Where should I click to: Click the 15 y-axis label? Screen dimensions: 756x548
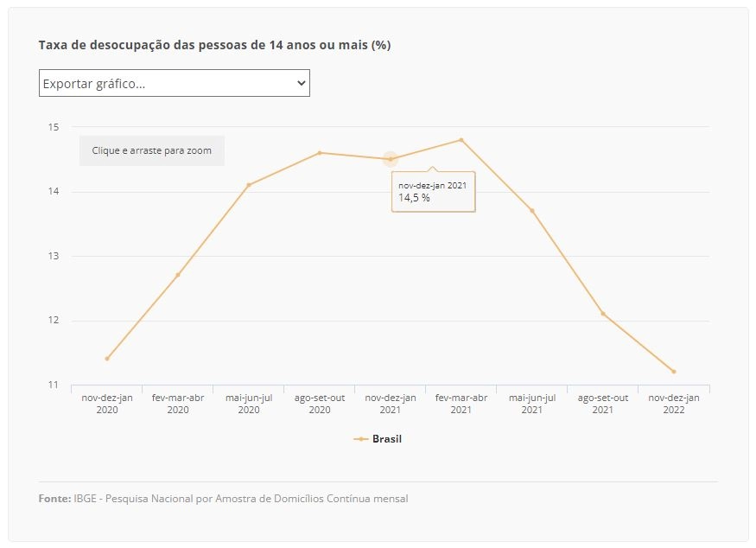coord(54,127)
